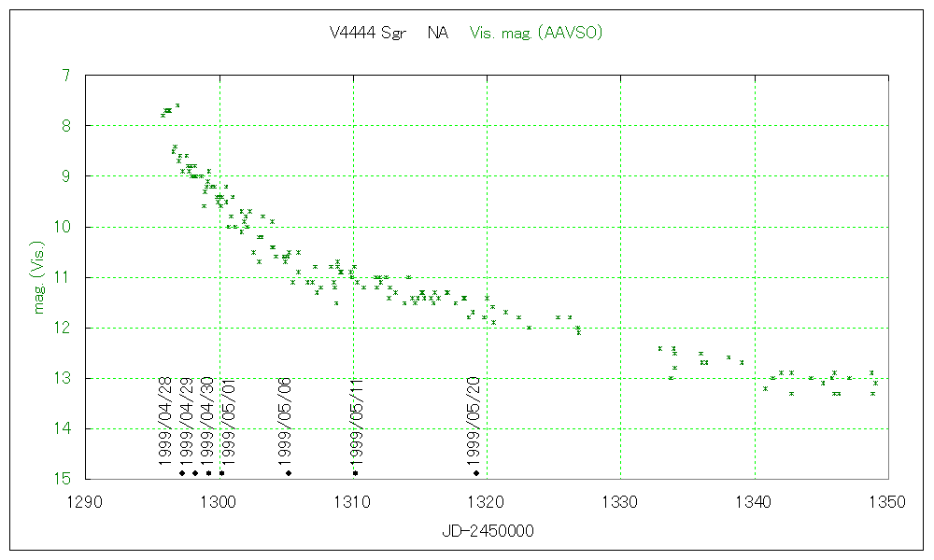Click the NA nova type label
The image size is (934, 560).
pyautogui.click(x=437, y=33)
